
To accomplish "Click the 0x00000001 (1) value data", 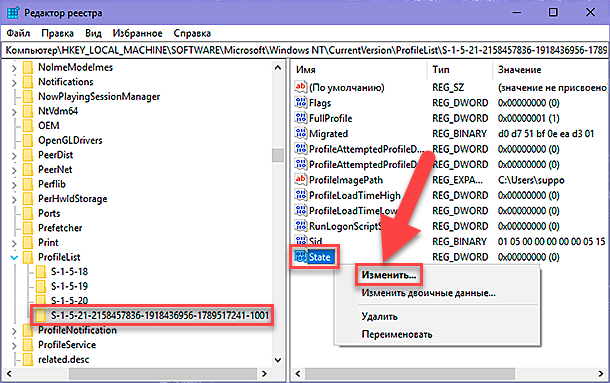I will 529,118.
